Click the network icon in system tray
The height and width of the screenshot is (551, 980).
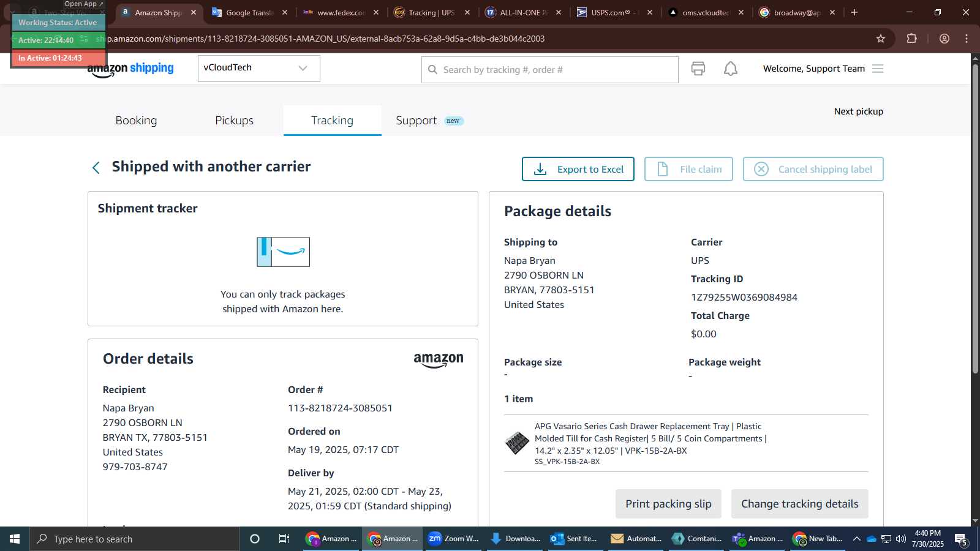click(886, 539)
